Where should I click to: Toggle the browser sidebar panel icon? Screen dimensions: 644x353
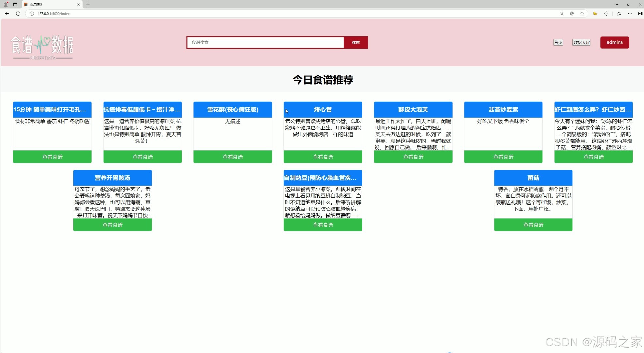(640, 14)
